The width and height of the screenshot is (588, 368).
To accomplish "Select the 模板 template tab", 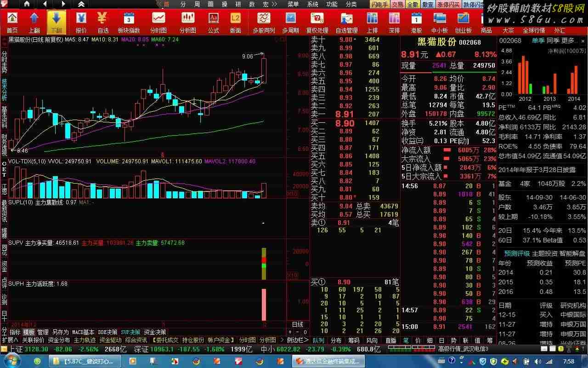I will [29, 332].
